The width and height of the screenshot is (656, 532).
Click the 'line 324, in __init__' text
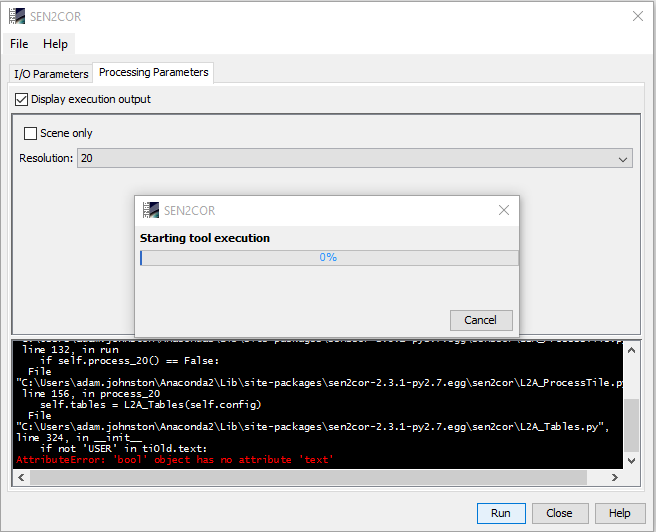click(x=79, y=438)
